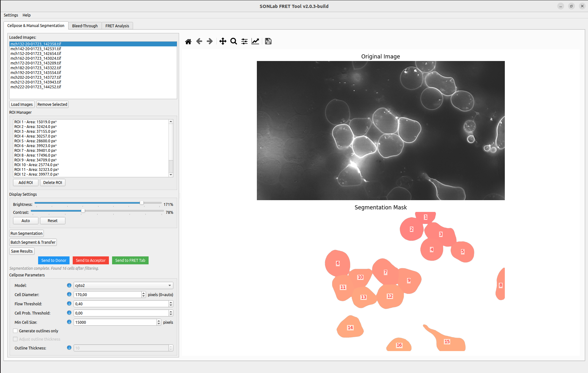Click cell label 14 in the segmentation mask

pos(350,328)
